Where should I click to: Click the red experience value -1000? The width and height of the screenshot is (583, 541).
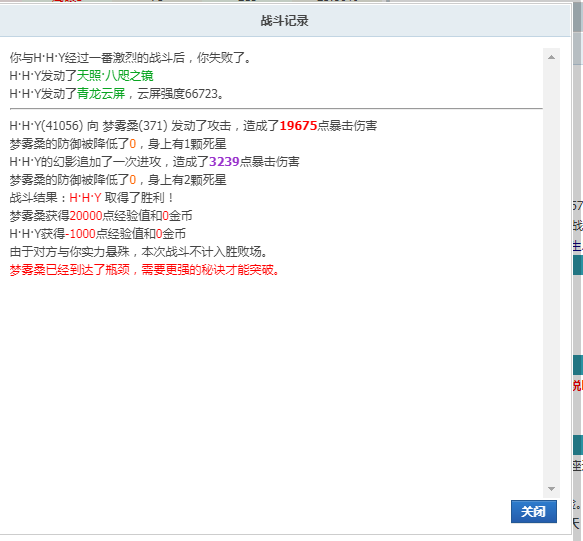[81, 234]
